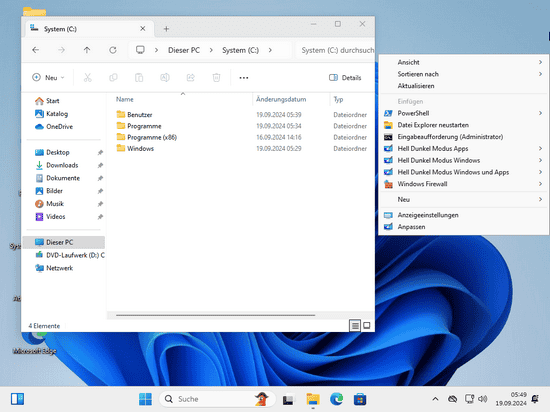Open Ansicht submenu in context menu

point(464,62)
